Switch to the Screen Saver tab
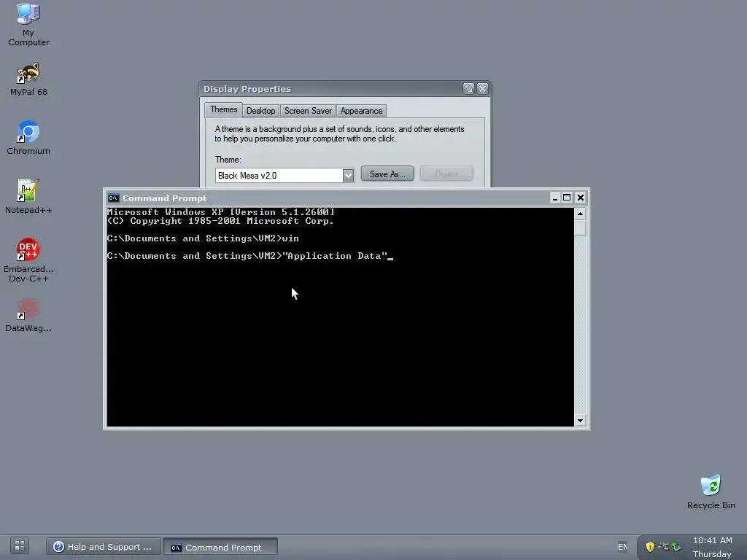This screenshot has height=560, width=747. (308, 111)
